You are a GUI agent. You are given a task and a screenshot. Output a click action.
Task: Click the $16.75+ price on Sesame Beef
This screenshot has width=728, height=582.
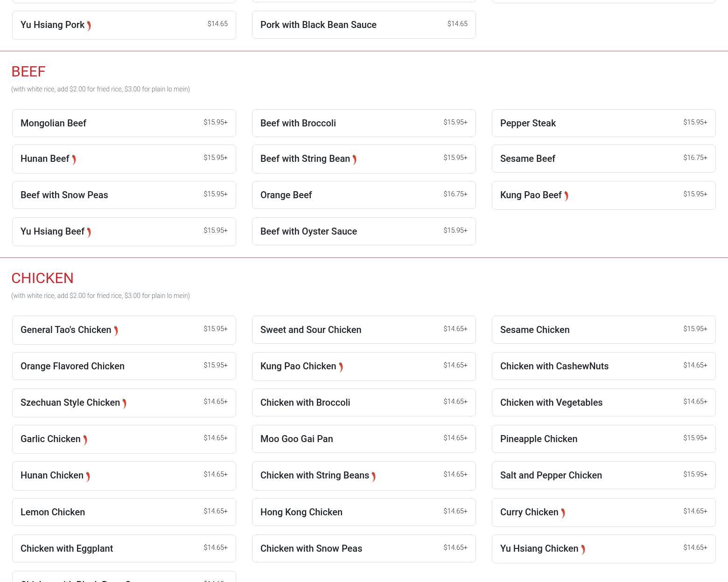(695, 158)
